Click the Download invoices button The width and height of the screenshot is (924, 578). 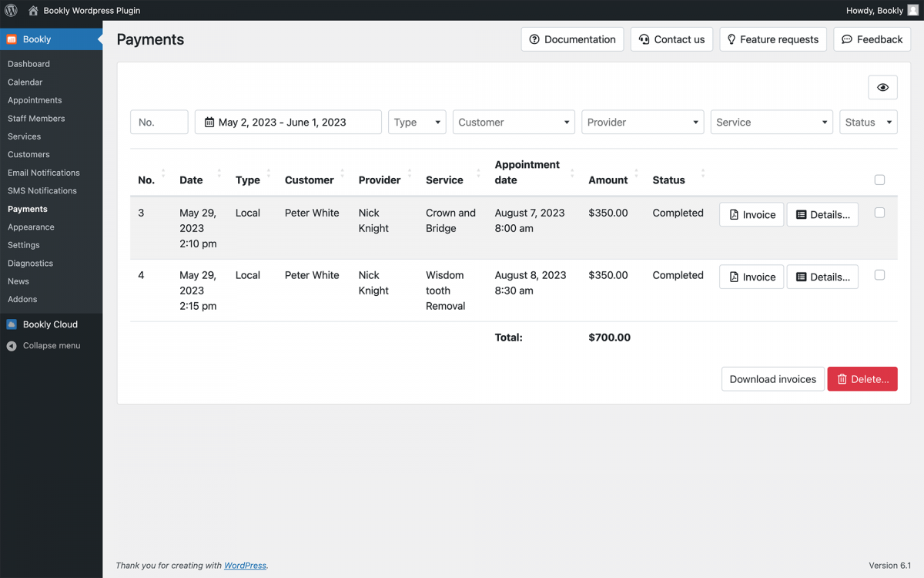click(x=772, y=378)
